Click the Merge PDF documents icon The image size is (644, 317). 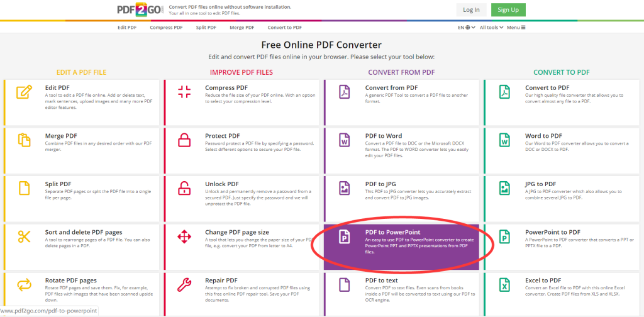25,140
